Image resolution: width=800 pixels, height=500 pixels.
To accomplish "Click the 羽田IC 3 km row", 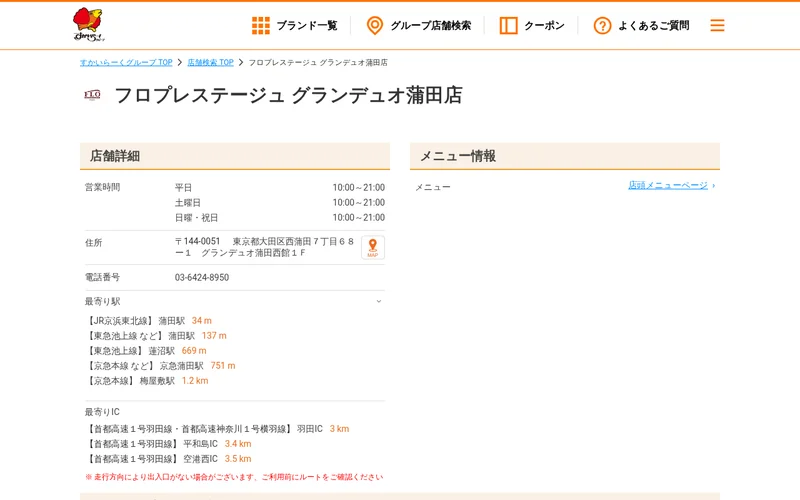I will click(x=217, y=429).
